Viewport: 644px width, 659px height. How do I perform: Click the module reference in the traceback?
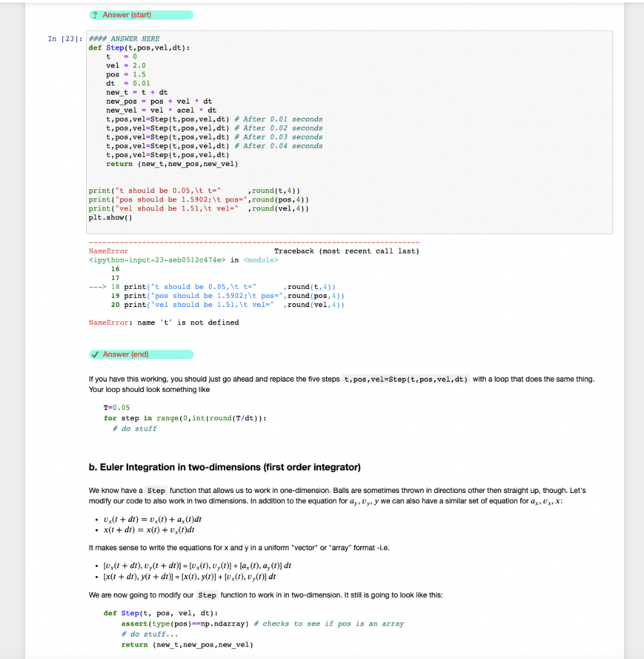click(261, 260)
